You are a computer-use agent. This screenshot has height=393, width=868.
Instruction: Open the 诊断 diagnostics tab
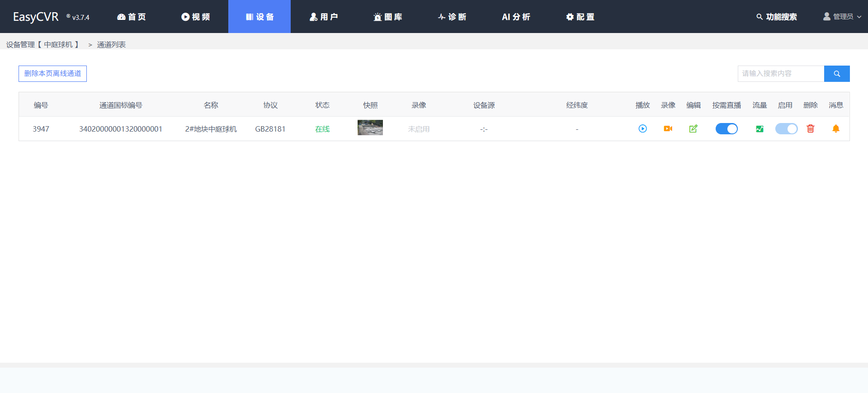(x=452, y=17)
